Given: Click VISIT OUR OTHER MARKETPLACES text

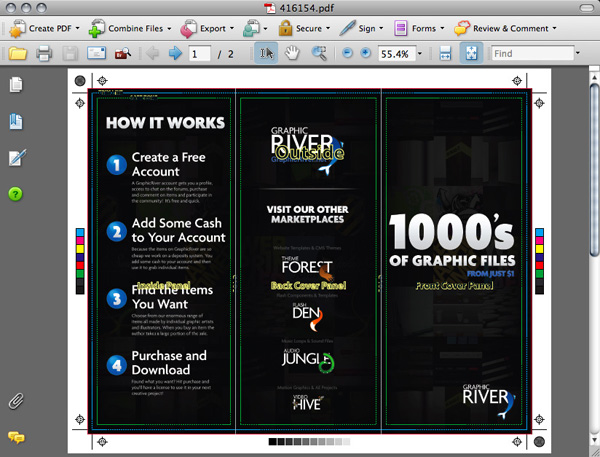Looking at the screenshot, I should [x=308, y=214].
